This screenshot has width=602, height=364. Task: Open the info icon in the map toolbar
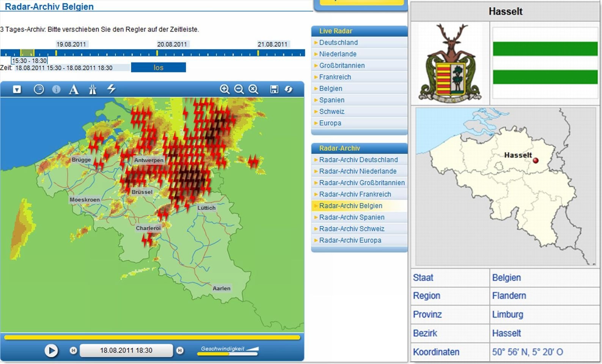point(56,89)
